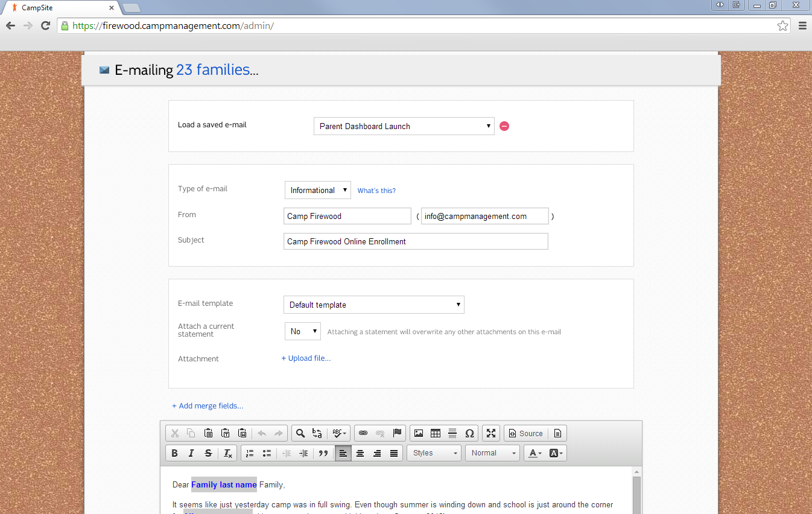Screen dimensions: 812x514
Task: Click the Replace text icon
Action: [x=317, y=433]
